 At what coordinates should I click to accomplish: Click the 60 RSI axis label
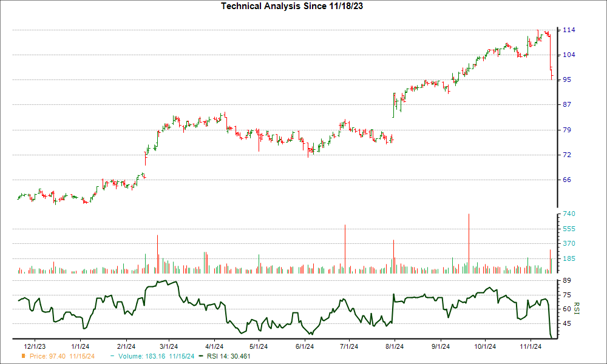click(567, 309)
